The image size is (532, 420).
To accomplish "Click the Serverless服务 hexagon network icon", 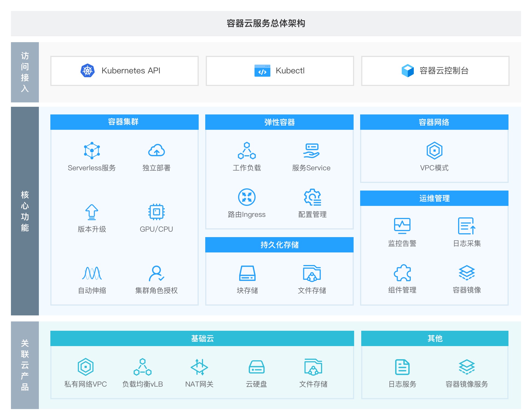I will [x=92, y=150].
